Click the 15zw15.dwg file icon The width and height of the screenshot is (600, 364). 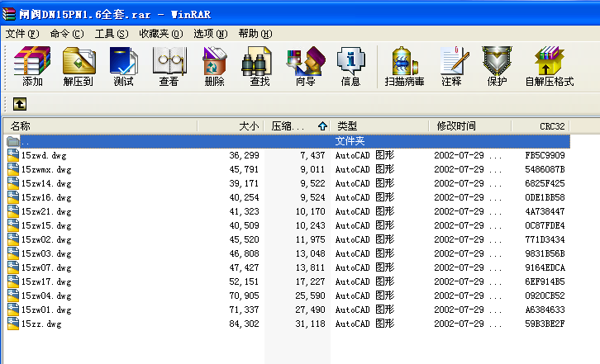pos(13,225)
